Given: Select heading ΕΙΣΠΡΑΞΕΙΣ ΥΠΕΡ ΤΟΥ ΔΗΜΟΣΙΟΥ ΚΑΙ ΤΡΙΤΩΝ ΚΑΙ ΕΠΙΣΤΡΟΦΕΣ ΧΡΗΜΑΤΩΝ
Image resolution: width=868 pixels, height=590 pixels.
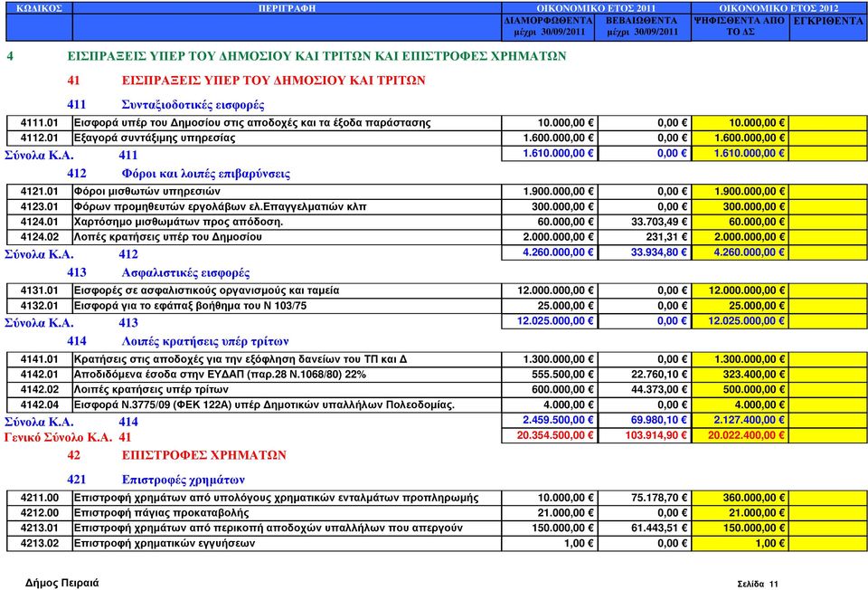Looking at the screenshot, I should point(316,56).
